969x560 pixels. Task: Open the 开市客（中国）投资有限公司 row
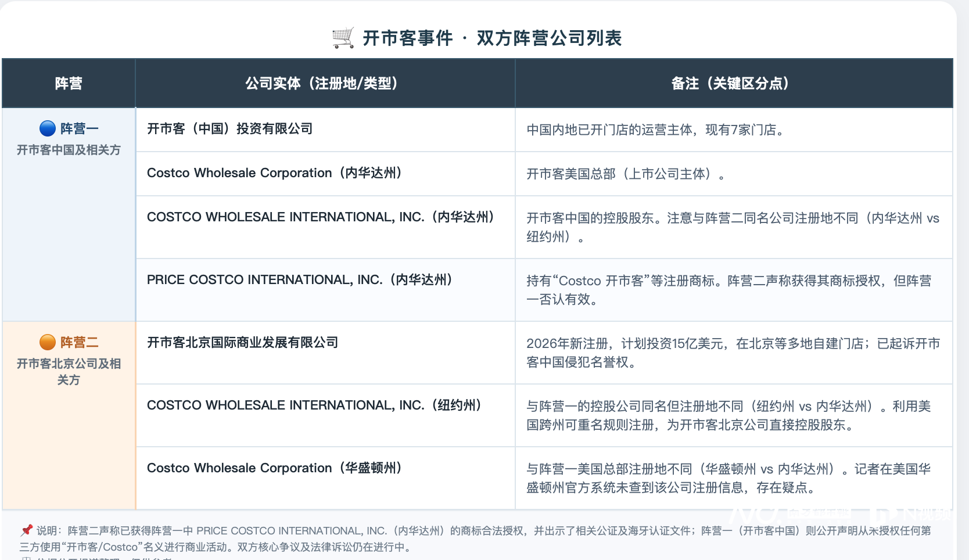coord(229,129)
